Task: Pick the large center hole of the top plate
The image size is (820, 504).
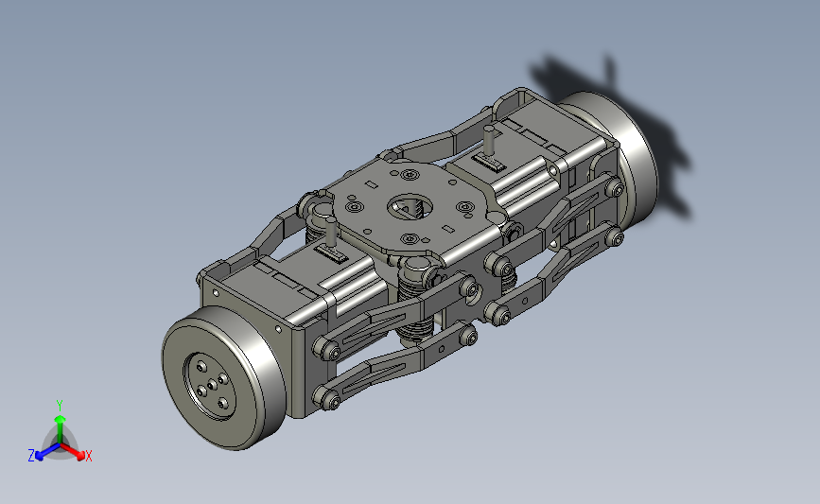Action: point(411,207)
